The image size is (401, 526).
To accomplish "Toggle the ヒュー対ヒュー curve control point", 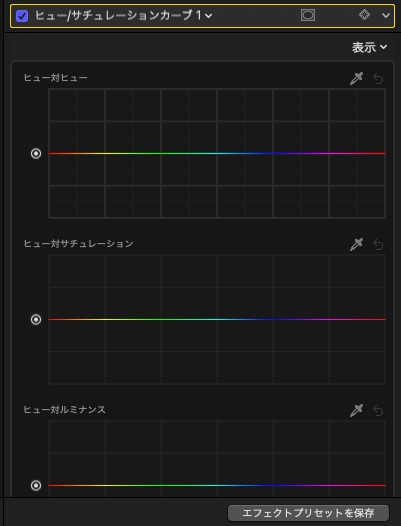I will 36,154.
